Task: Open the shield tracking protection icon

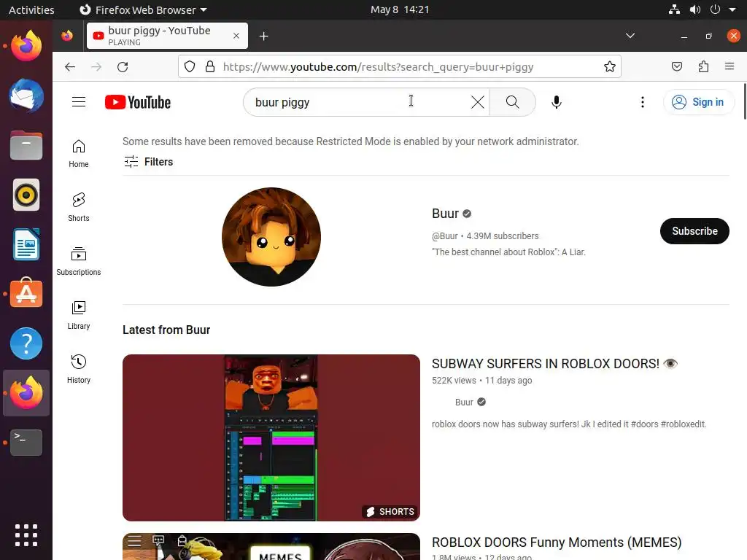Action: pyautogui.click(x=190, y=66)
